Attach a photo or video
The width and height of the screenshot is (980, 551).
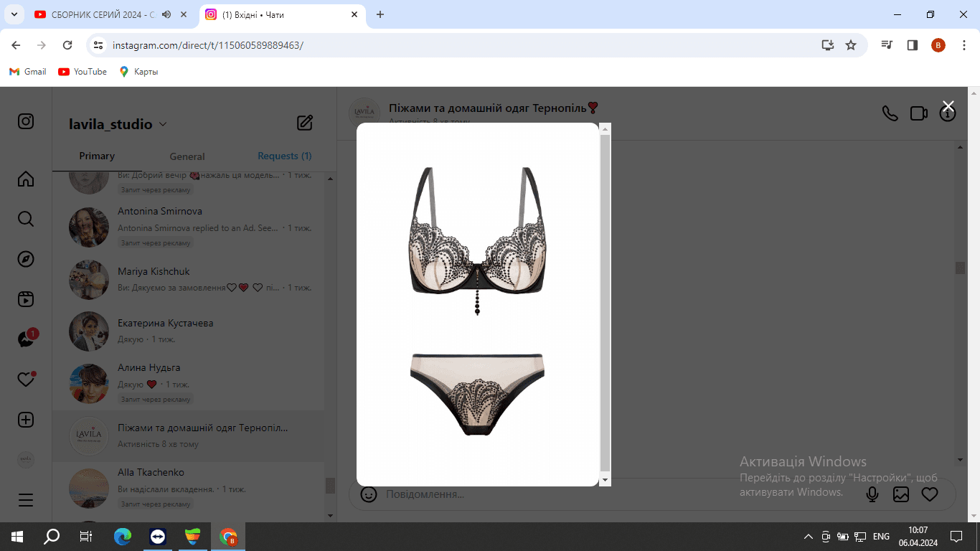[x=901, y=494]
